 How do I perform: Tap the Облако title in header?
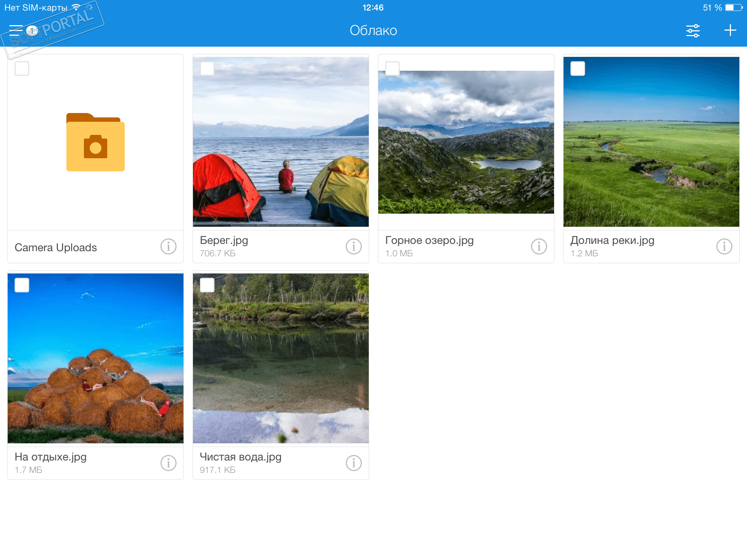[373, 30]
